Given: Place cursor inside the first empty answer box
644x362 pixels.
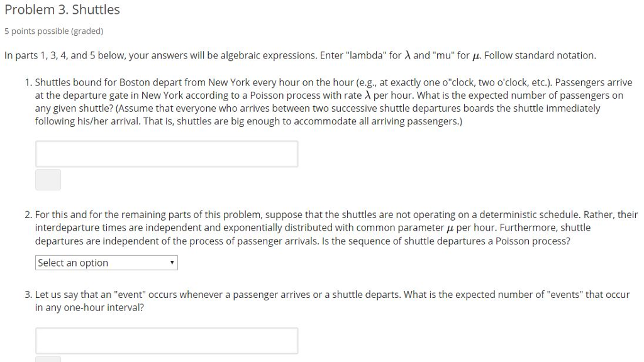Looking at the screenshot, I should coord(166,153).
